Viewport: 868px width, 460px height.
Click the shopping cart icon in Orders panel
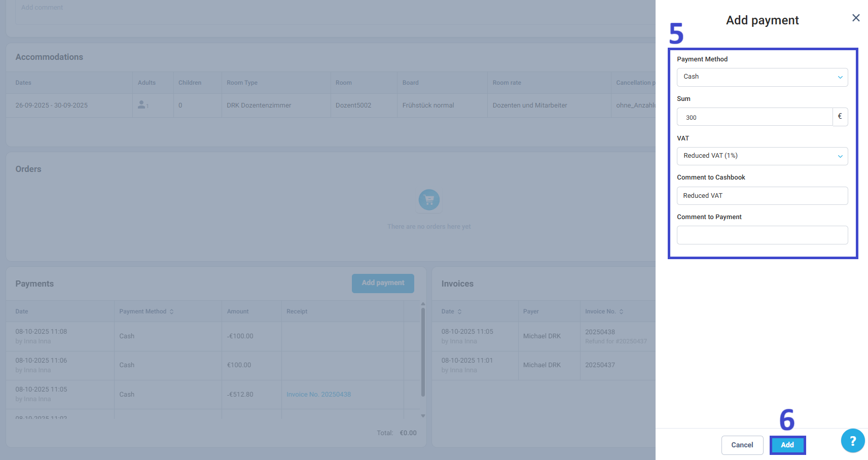coord(429,200)
